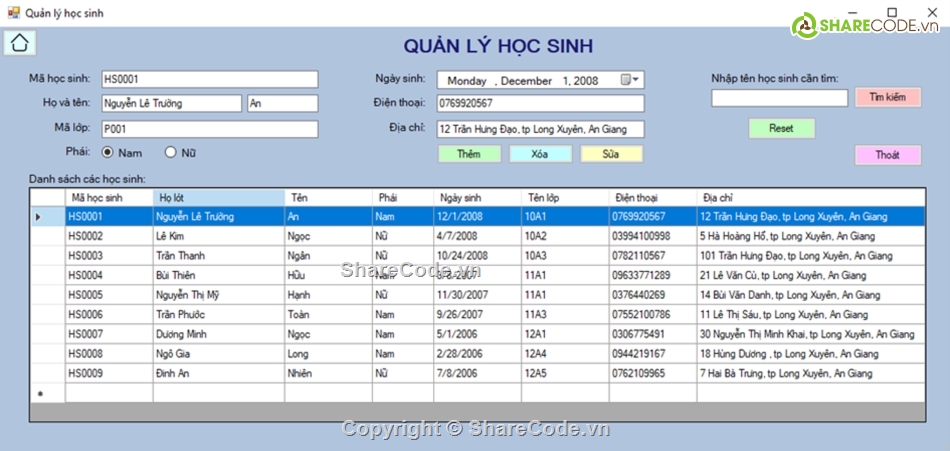Click the birth date 11/30/2007 cell

pos(477,295)
